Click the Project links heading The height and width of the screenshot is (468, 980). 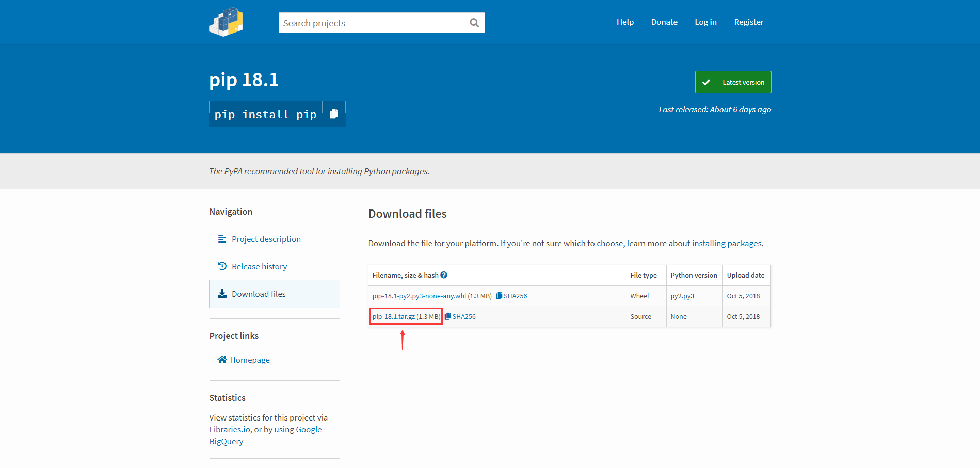(234, 336)
